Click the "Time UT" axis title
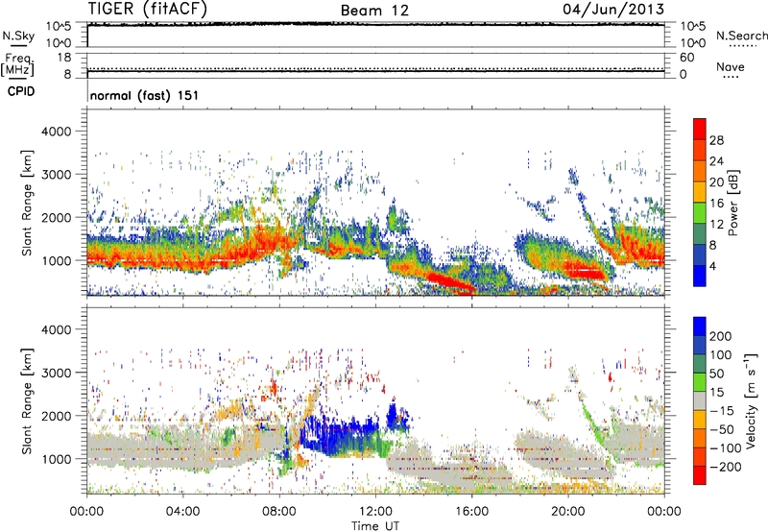The height and width of the screenshot is (532, 768). [375, 526]
